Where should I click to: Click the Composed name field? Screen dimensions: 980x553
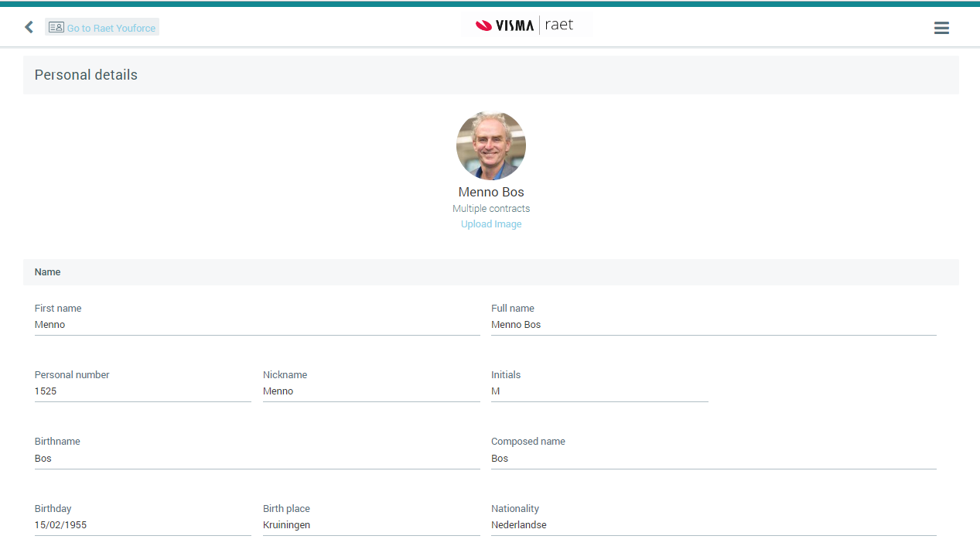point(713,459)
